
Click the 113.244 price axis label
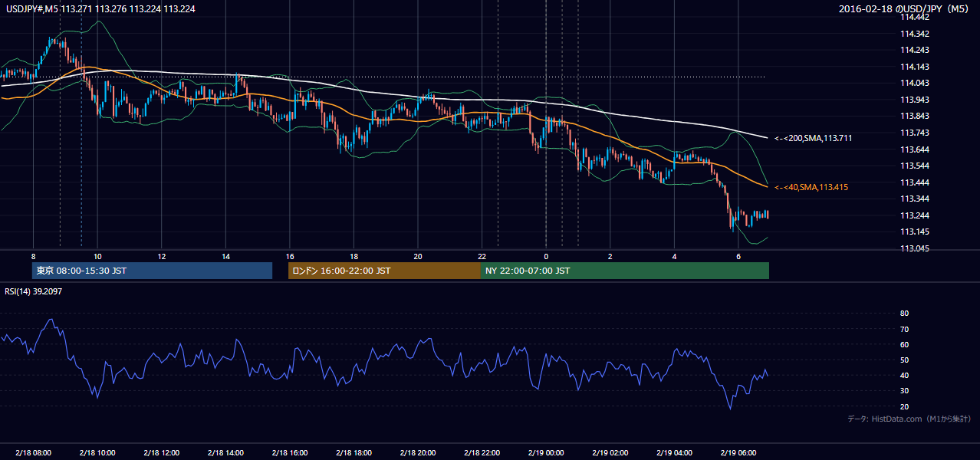point(914,215)
